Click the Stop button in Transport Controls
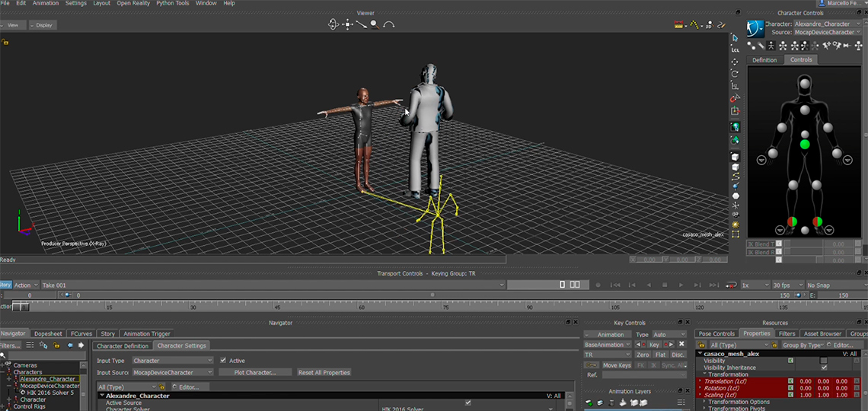The width and height of the screenshot is (868, 411). point(665,285)
